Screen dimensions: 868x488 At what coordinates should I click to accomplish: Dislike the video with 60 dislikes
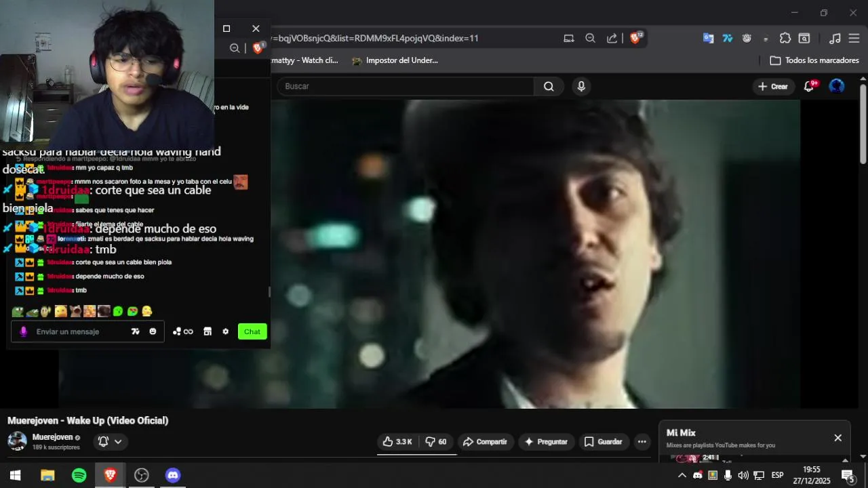[436, 442]
